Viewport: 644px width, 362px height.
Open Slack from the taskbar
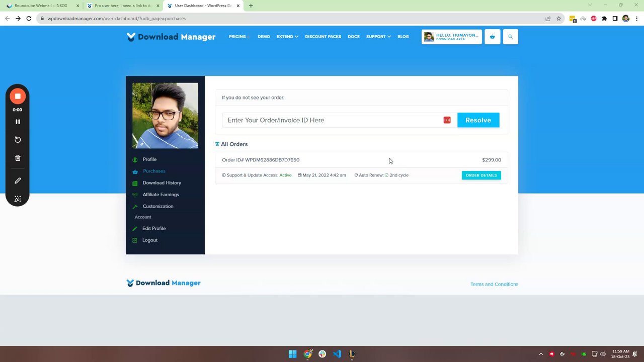click(x=322, y=354)
